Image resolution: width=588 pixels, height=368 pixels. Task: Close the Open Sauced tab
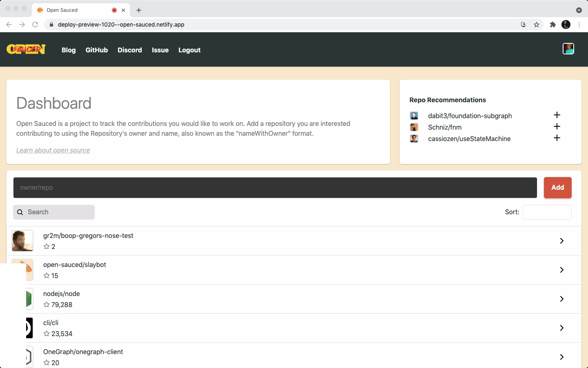coord(123,10)
